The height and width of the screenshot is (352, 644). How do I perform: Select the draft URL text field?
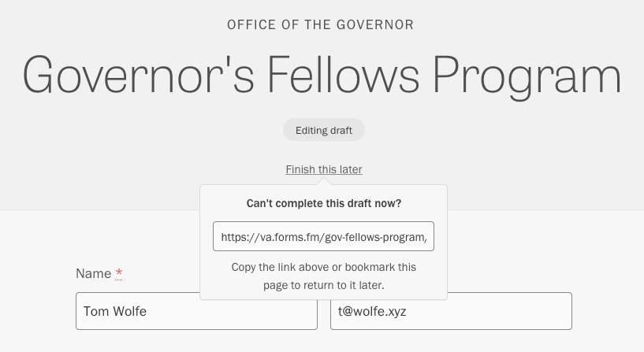click(323, 236)
